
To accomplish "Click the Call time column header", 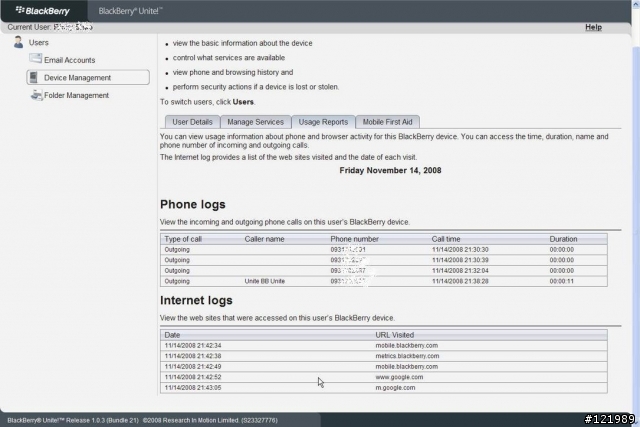I will pyautogui.click(x=446, y=239).
